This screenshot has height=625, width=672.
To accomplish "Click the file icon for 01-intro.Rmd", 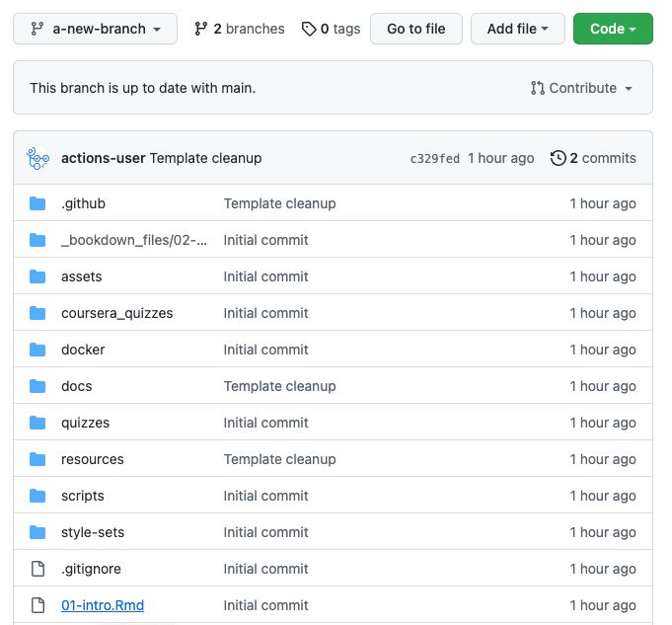I will [x=37, y=605].
